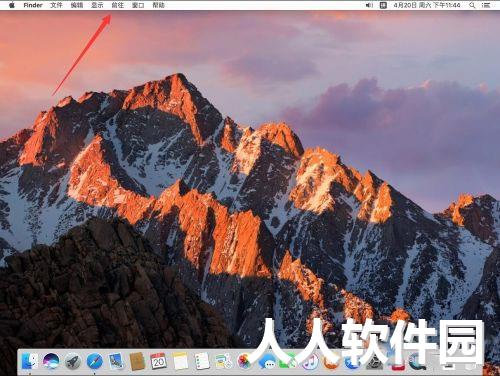Open Launchpad rocket icon
Image resolution: width=500 pixels, height=376 pixels.
pyautogui.click(x=73, y=361)
